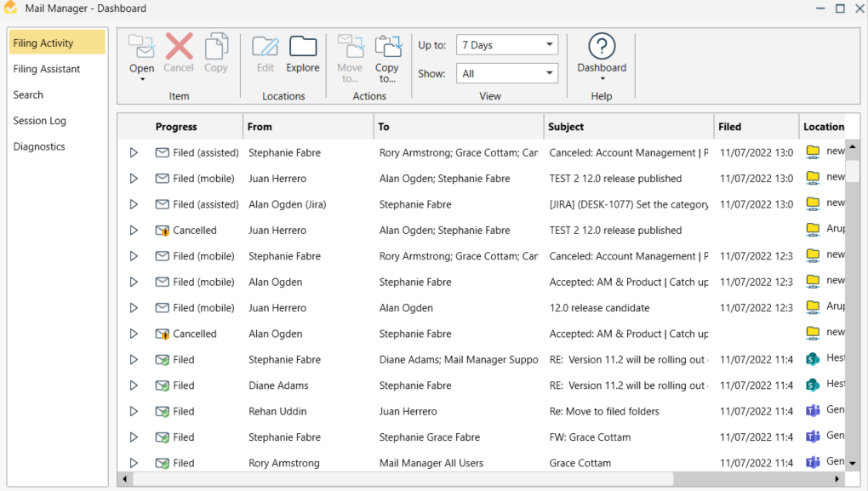The height and width of the screenshot is (491, 868).
Task: Expand the Rehan Uddin row
Action: coord(134,412)
